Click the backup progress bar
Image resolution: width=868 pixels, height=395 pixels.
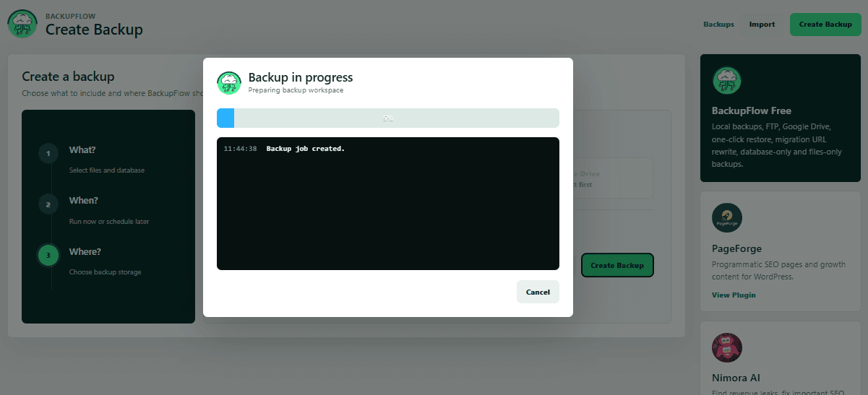pos(388,118)
